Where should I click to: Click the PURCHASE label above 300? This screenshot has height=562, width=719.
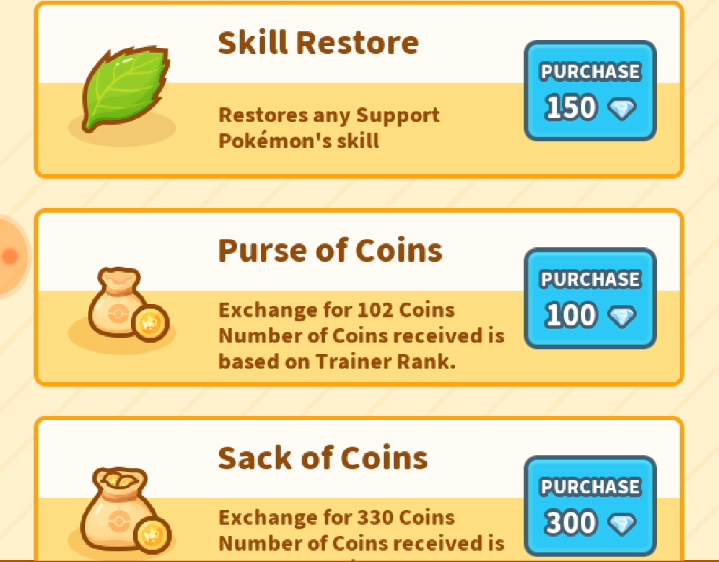pos(590,487)
